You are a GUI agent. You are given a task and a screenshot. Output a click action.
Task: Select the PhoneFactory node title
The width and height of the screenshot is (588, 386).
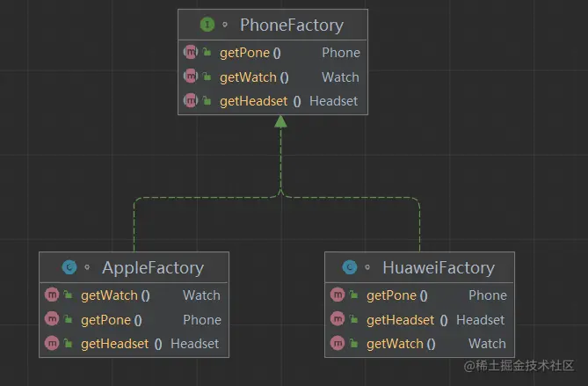tap(291, 25)
